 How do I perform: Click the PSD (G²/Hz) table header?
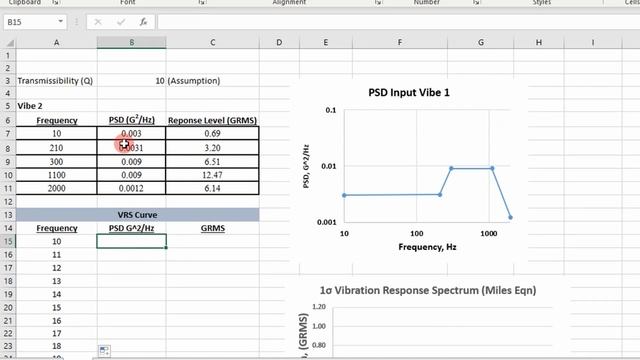pos(131,120)
